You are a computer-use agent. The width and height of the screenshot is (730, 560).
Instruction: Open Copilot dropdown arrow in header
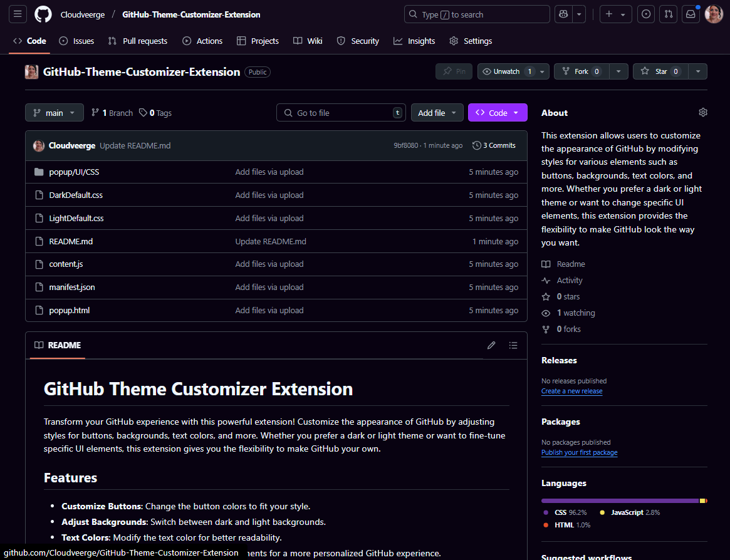pyautogui.click(x=579, y=14)
